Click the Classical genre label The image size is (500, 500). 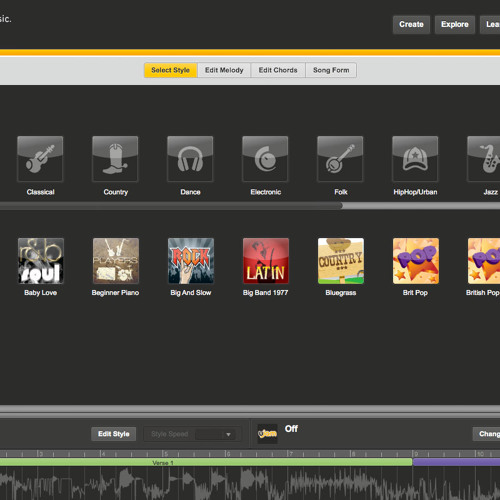point(40,192)
